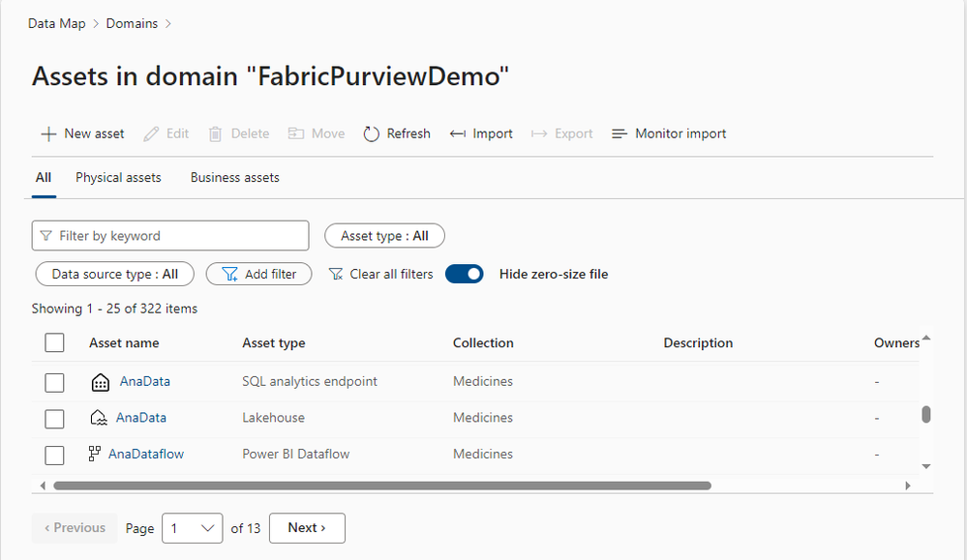Viewport: 967px width, 560px height.
Task: Click the New asset label
Action: pyautogui.click(x=94, y=133)
